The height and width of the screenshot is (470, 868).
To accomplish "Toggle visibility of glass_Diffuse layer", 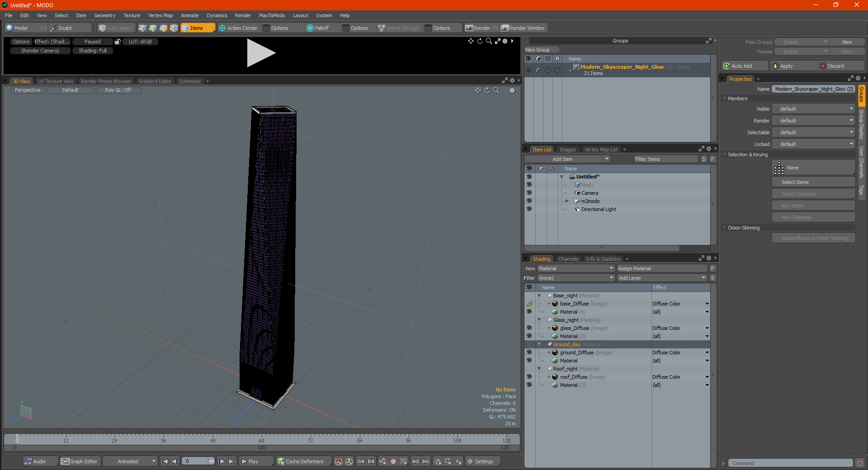I will 529,328.
